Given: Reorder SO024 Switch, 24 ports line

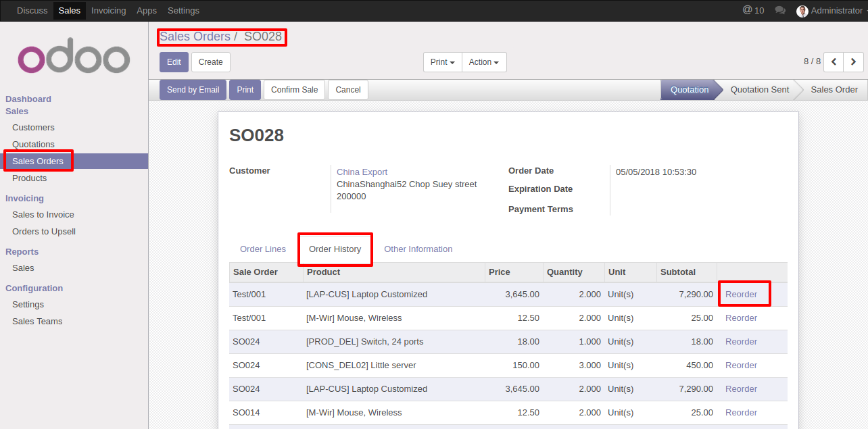Looking at the screenshot, I should pyautogui.click(x=741, y=342).
